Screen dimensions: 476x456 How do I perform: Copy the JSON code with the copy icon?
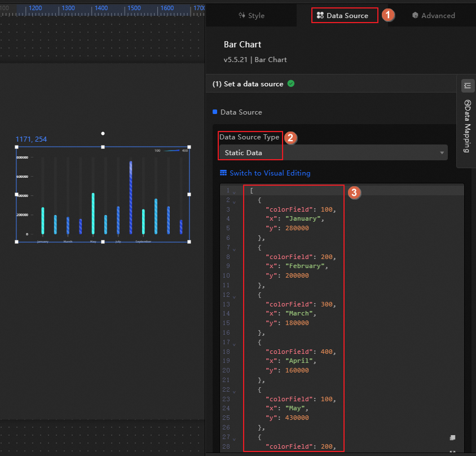[452, 437]
